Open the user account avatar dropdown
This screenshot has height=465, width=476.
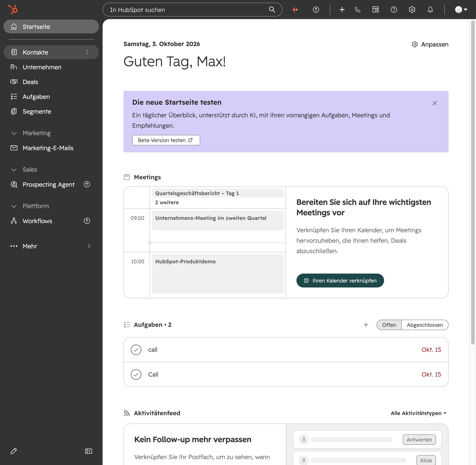(461, 10)
